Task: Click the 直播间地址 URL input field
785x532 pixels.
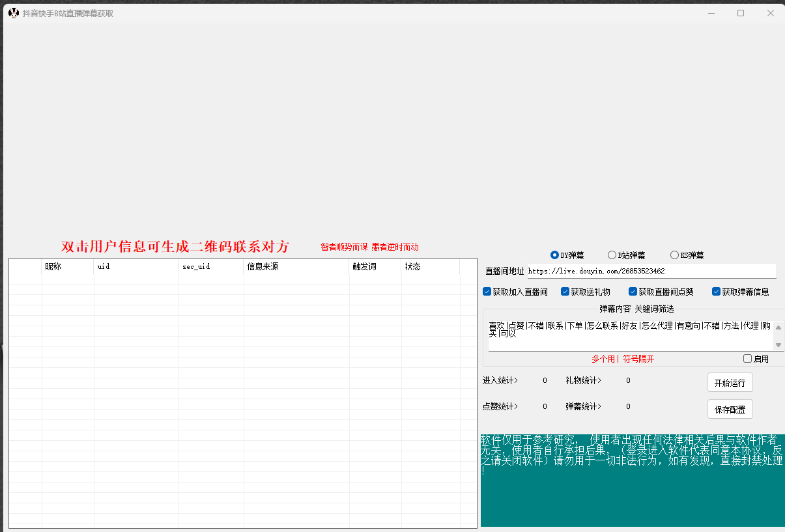Action: (650, 271)
